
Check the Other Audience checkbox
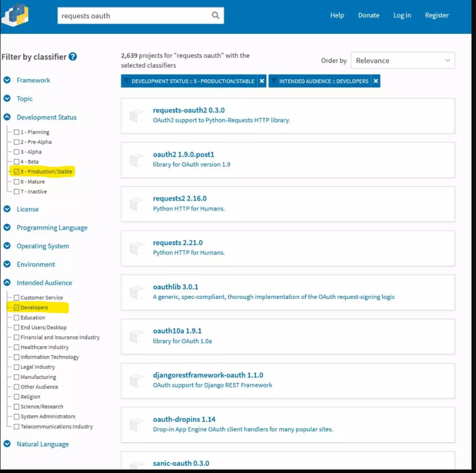[x=17, y=387]
